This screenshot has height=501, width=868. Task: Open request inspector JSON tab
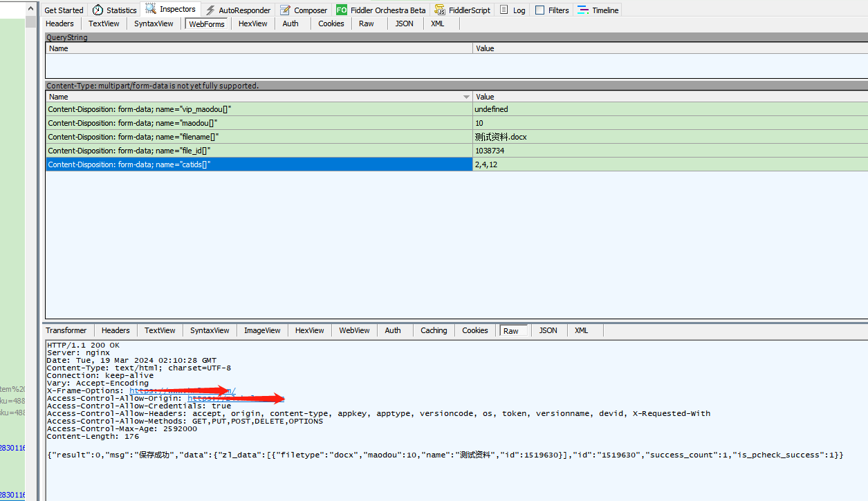[405, 23]
